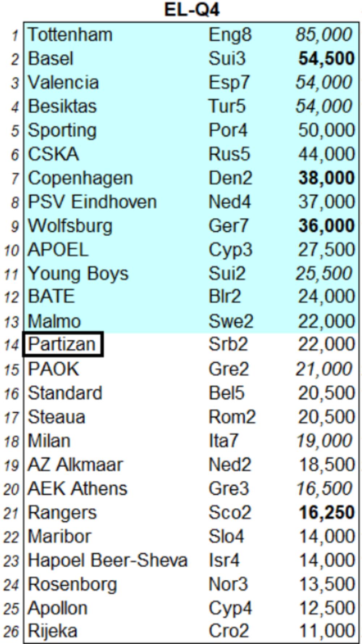Click the Eng8 country code cell
This screenshot has width=362, height=644.
point(230,35)
